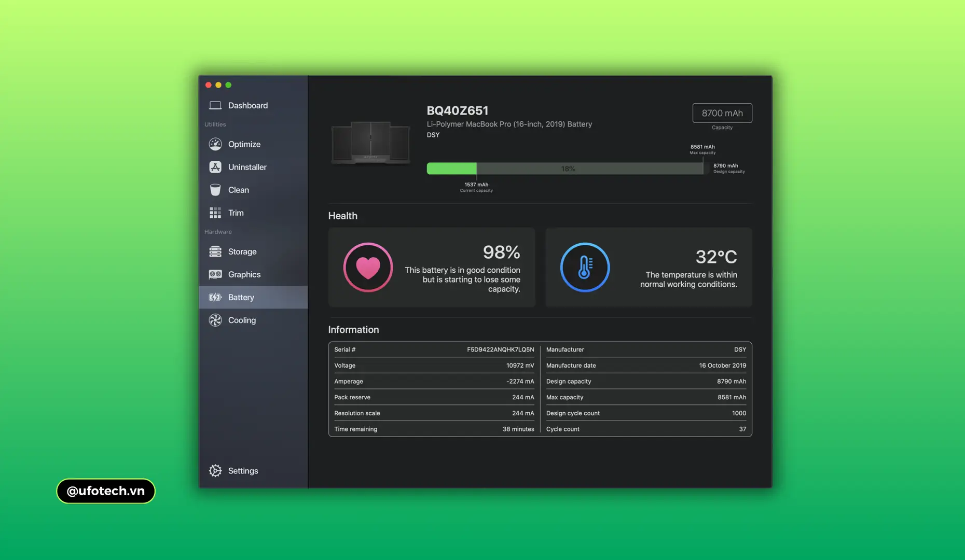Open the Cooling hardware page
The width and height of the screenshot is (965, 560).
point(253,320)
